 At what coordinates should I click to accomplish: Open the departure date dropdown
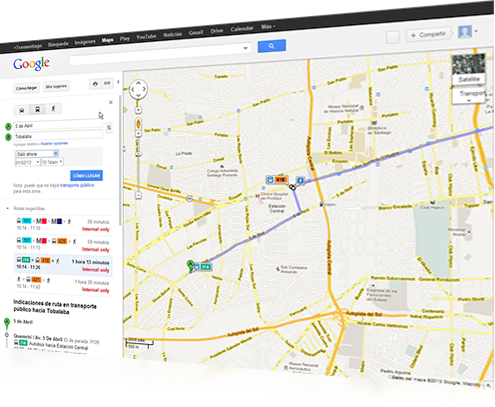[x=27, y=162]
